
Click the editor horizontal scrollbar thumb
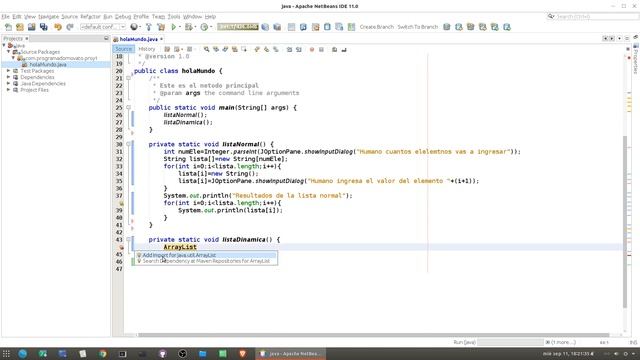[373, 335]
